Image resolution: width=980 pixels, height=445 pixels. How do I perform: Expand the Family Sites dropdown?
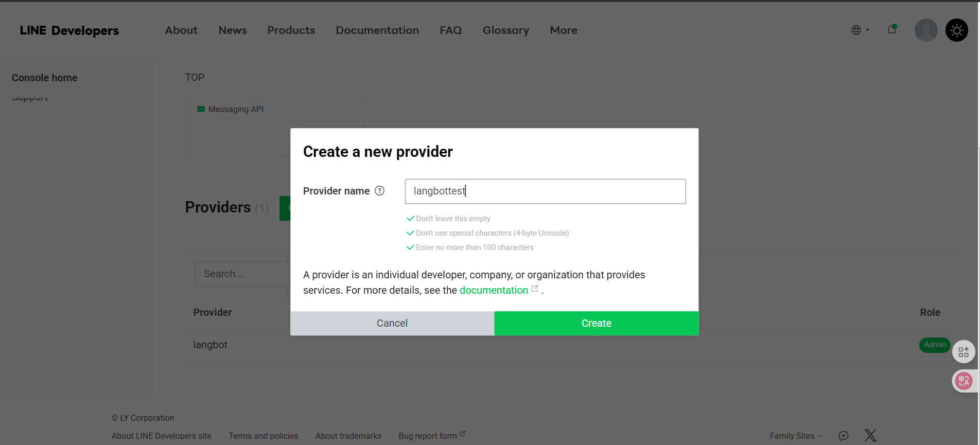796,436
